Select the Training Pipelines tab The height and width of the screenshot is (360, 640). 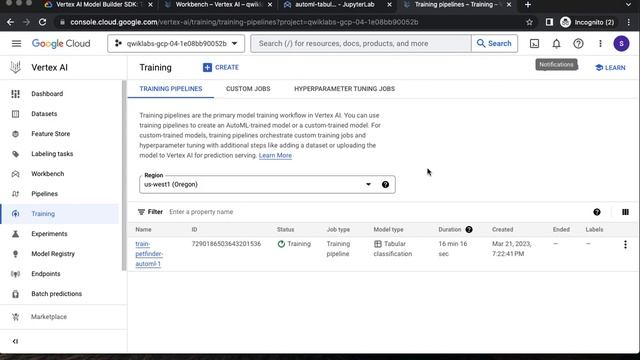click(x=171, y=89)
